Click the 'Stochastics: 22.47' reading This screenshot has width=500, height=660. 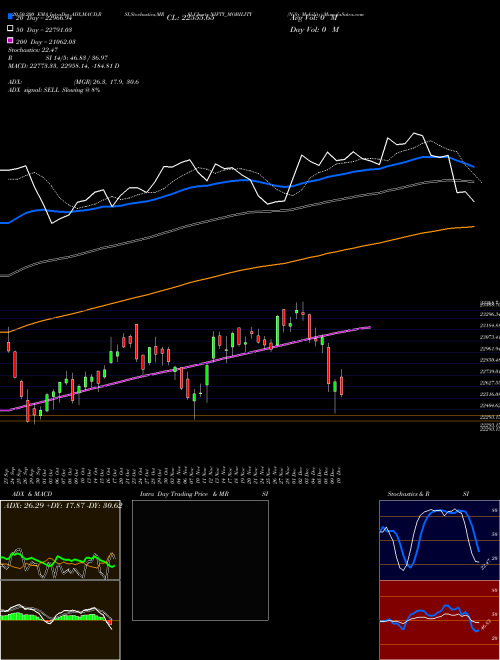32,50
